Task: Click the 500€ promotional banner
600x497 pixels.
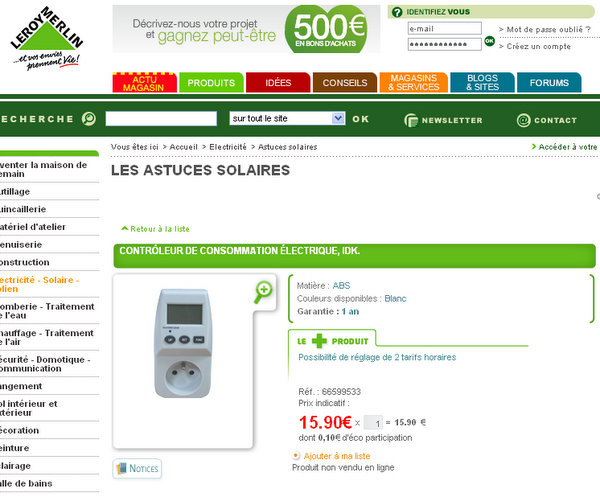Action: pos(246,29)
